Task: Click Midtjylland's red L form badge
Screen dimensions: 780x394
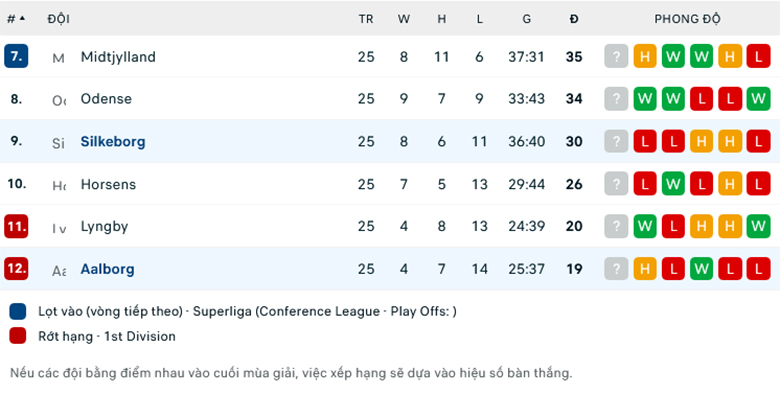Action: [758, 56]
